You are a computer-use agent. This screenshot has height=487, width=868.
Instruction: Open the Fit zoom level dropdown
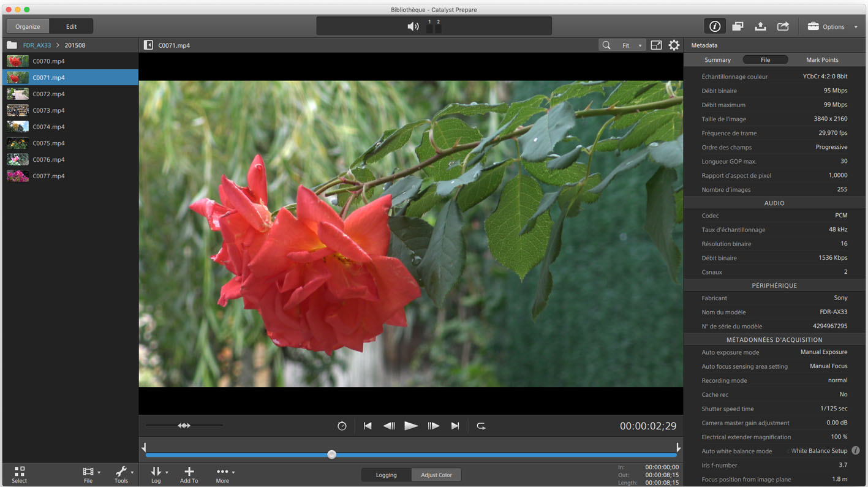click(631, 45)
